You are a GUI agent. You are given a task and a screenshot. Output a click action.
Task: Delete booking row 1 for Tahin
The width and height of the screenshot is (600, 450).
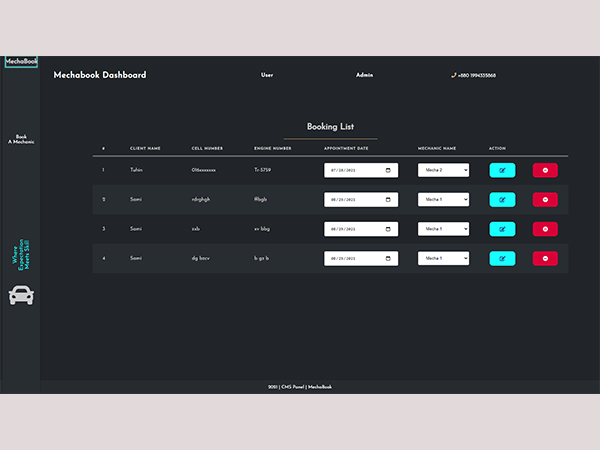click(x=545, y=170)
